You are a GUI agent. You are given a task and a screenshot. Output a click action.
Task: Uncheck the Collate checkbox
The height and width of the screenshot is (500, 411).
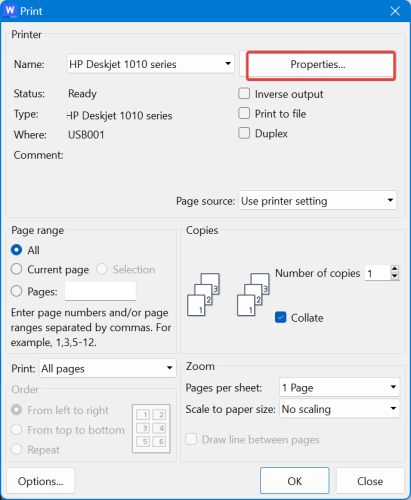tap(281, 317)
